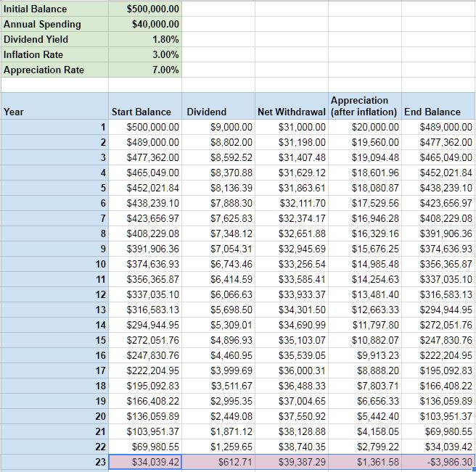Viewport: 476px width, 472px height.
Task: Select the Initial Balance value $500,000.00 cell
Action: click(145, 9)
